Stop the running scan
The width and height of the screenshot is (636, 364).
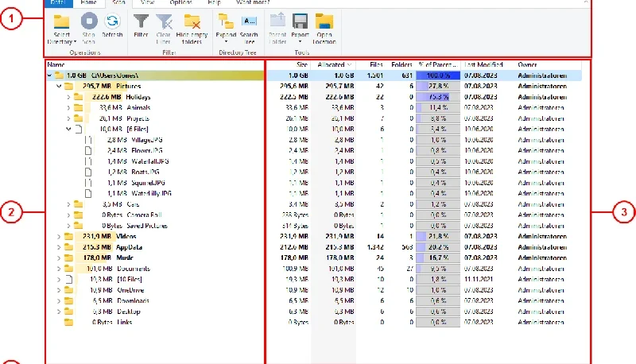click(x=89, y=29)
